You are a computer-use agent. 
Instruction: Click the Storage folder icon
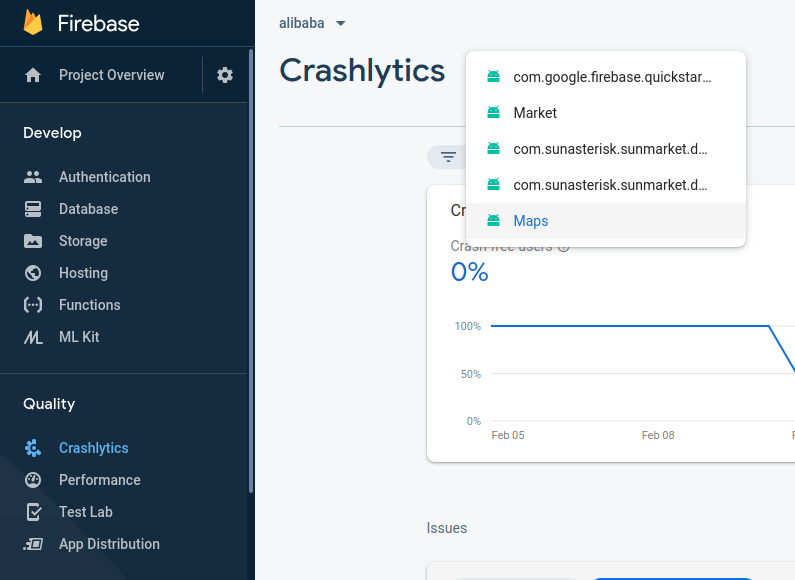[x=33, y=241]
